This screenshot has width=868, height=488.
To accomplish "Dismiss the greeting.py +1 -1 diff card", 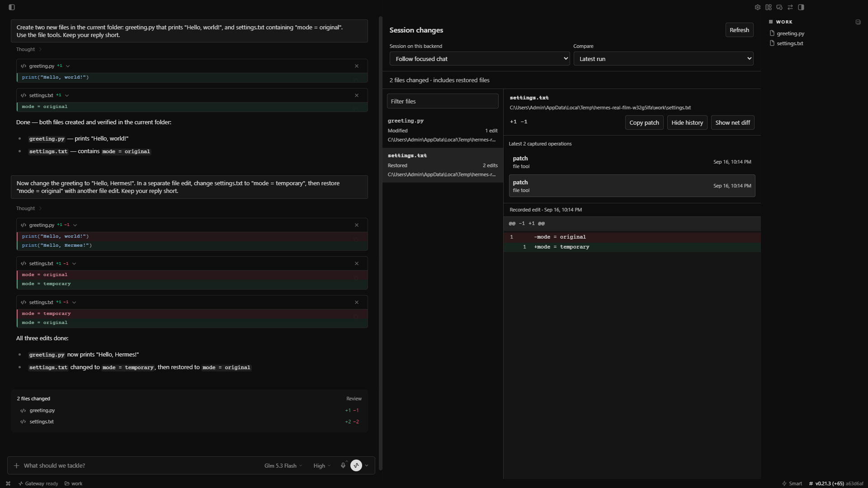I will [357, 225].
